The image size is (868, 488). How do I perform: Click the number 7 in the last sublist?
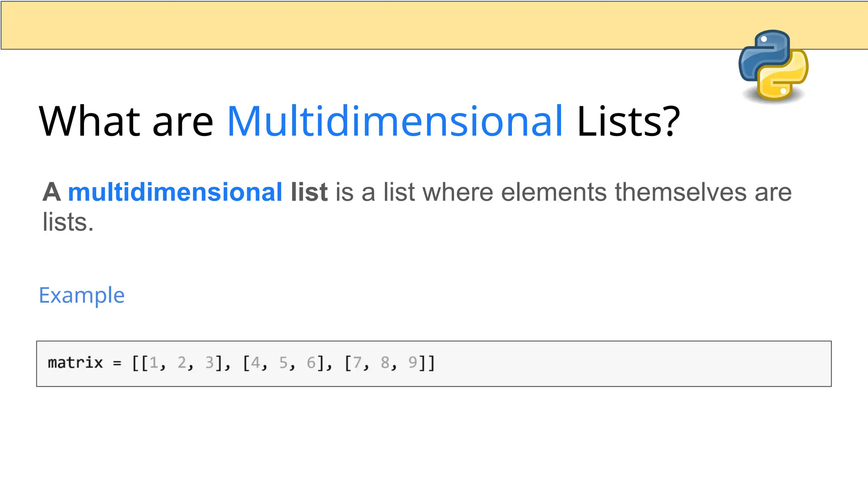coord(357,363)
